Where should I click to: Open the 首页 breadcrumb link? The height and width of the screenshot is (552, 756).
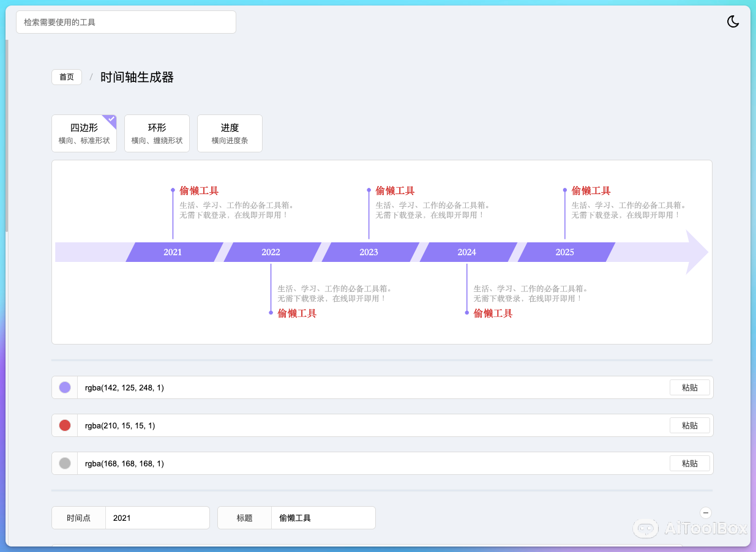66,77
